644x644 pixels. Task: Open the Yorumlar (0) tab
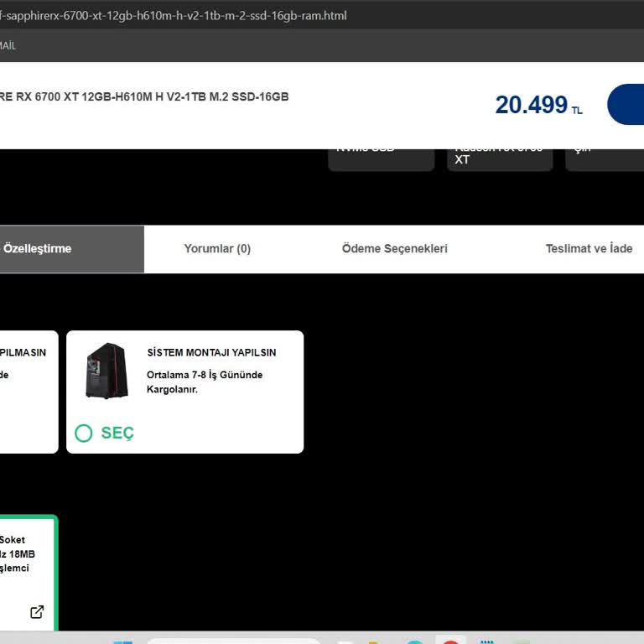[217, 248]
